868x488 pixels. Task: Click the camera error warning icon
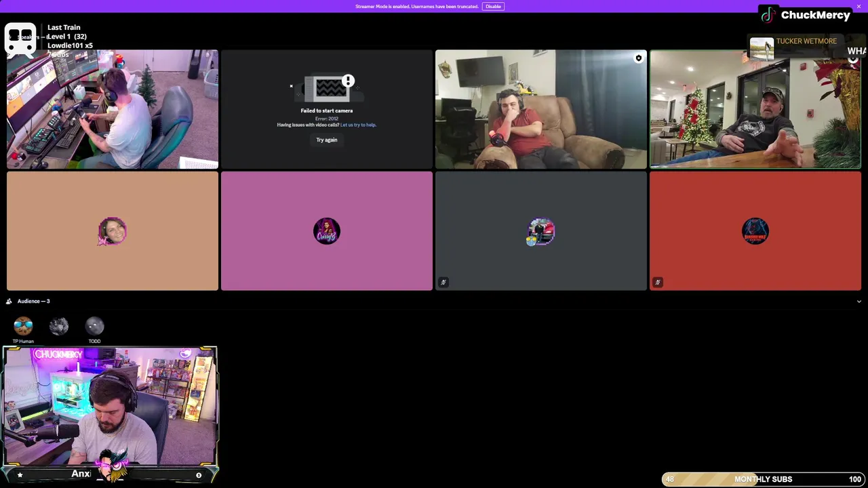348,81
